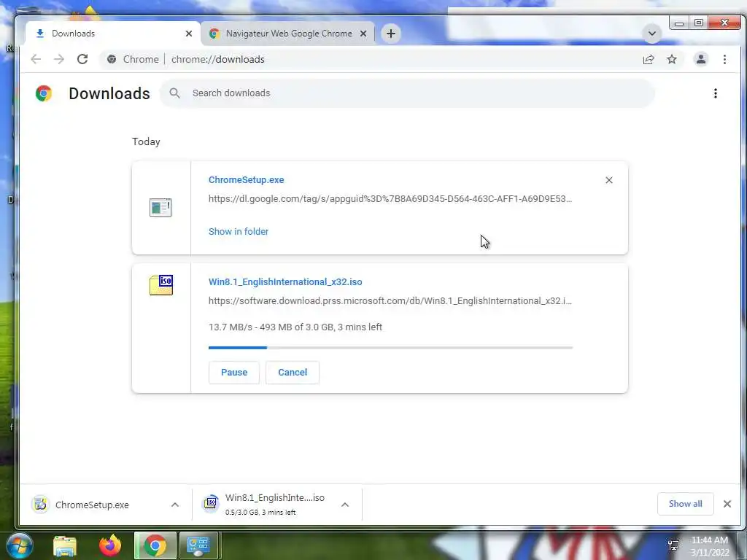Click the Win8.1_EnglishInternational_x32.iso file link

[285, 282]
